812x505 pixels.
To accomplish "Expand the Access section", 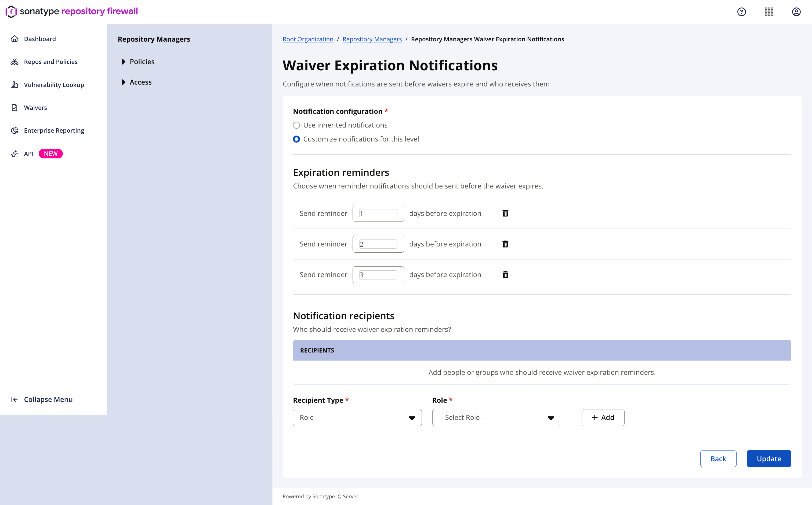I will click(x=123, y=82).
